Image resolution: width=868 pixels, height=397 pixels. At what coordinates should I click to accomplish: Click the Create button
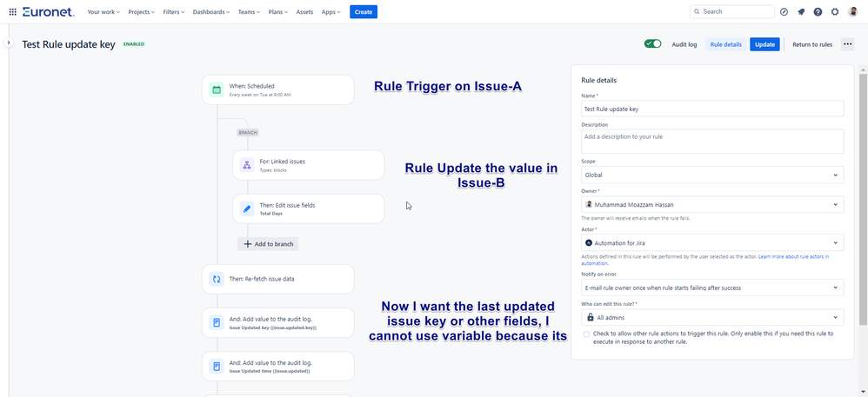coord(364,11)
